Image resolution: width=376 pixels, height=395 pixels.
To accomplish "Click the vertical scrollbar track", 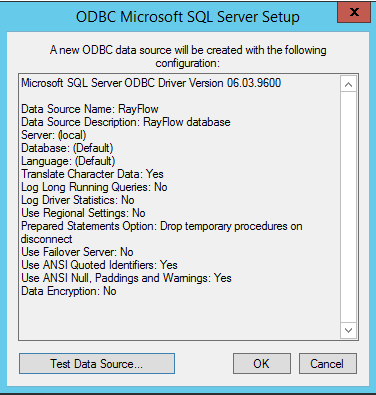I will click(348, 207).
